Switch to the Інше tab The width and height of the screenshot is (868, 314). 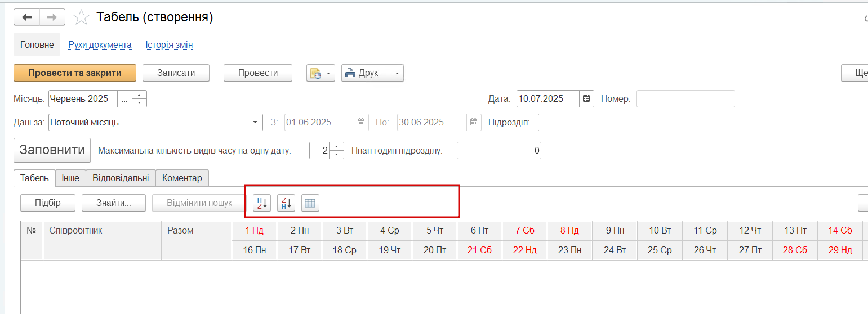(x=71, y=178)
